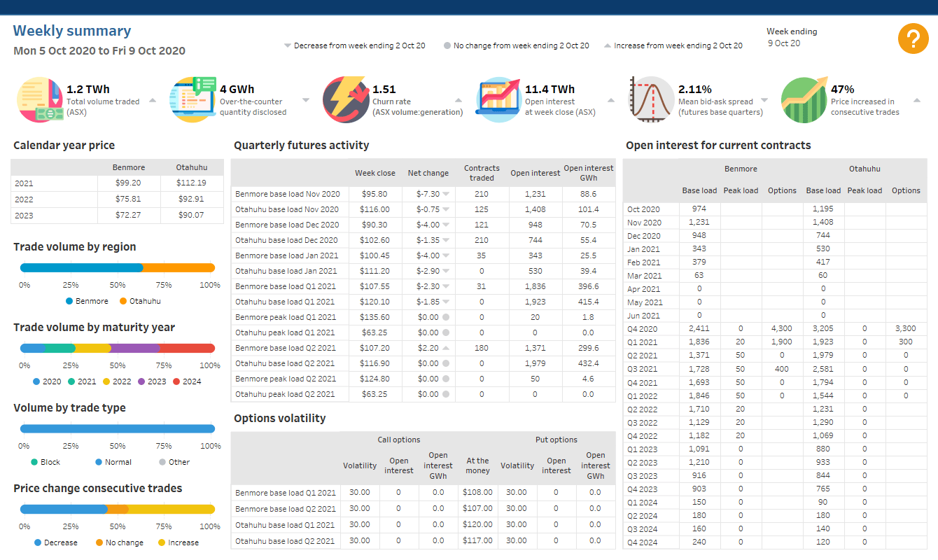This screenshot has height=560, width=938.
Task: Click the Mean bid-ask spread bell curve icon
Action: (x=649, y=99)
